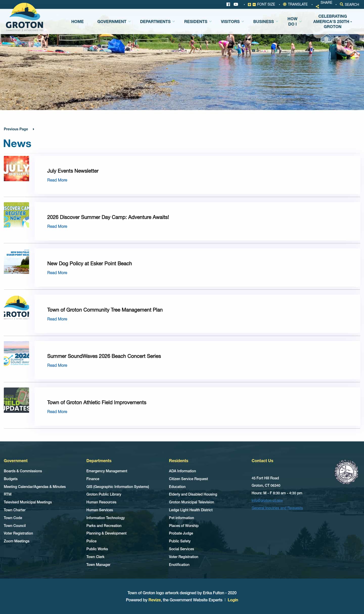This screenshot has height=614, width=364.
Task: Open Celebrating America's 250th - Groton
Action: point(332,22)
